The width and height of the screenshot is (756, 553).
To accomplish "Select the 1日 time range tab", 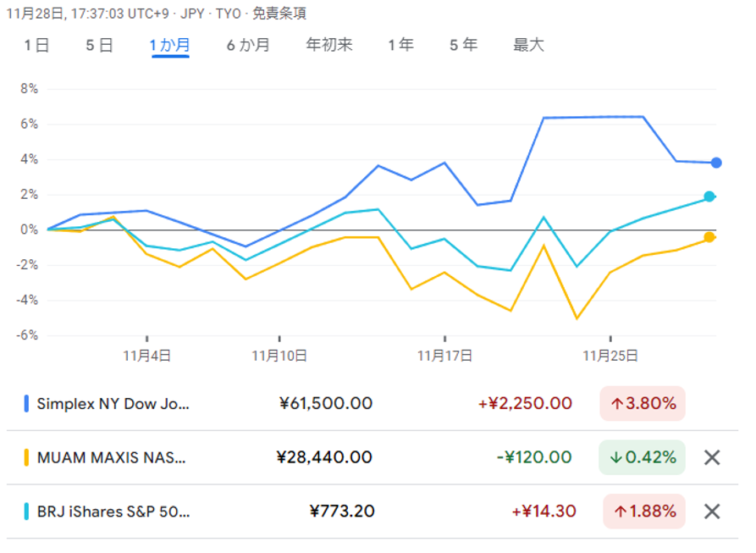I will click(x=36, y=46).
